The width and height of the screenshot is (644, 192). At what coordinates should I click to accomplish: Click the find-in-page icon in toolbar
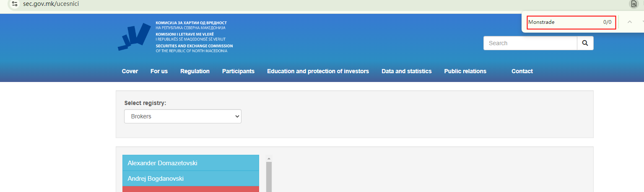click(x=634, y=4)
